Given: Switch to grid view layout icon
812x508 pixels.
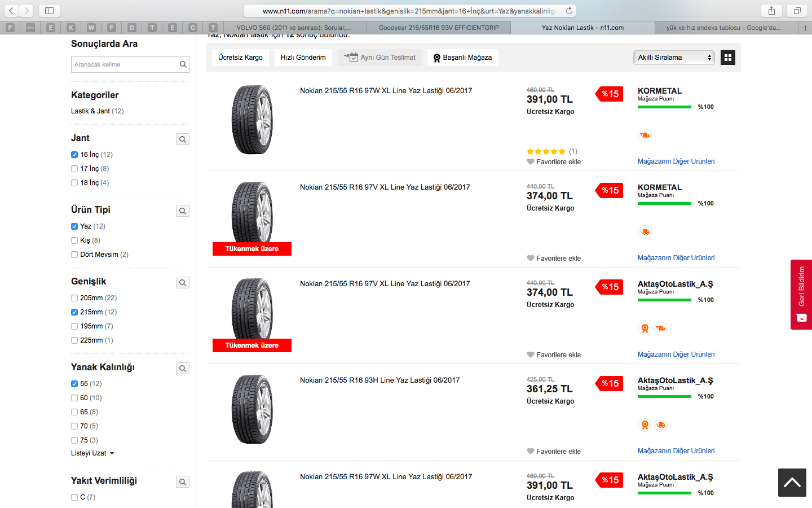Looking at the screenshot, I should click(728, 58).
